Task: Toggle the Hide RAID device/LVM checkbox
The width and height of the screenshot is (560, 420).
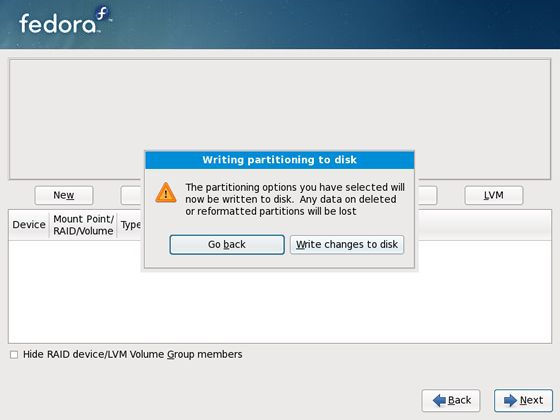Action: 14,355
